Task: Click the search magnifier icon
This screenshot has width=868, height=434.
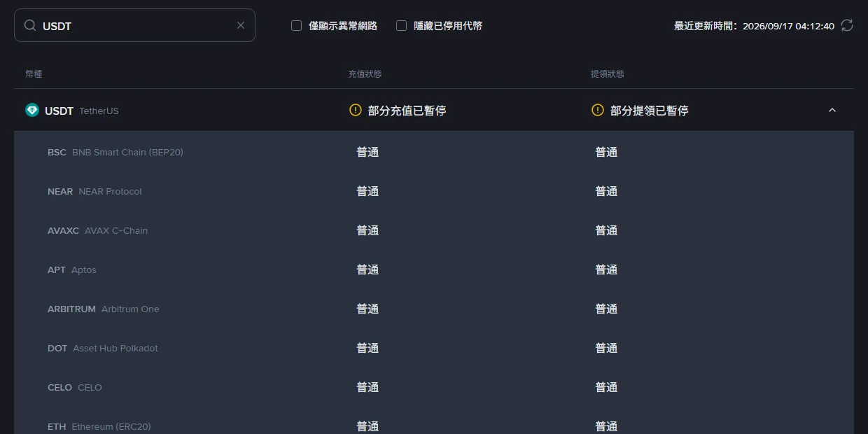Action: click(x=30, y=25)
